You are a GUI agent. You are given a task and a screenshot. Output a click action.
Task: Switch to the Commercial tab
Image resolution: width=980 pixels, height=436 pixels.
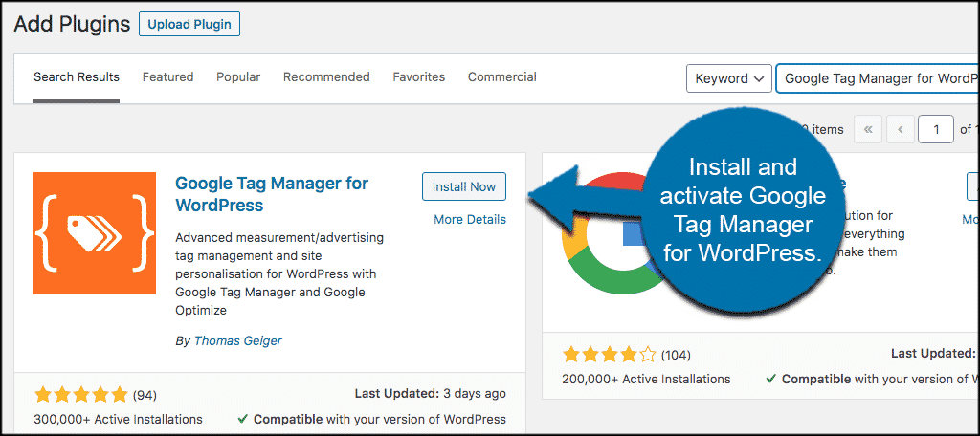501,77
